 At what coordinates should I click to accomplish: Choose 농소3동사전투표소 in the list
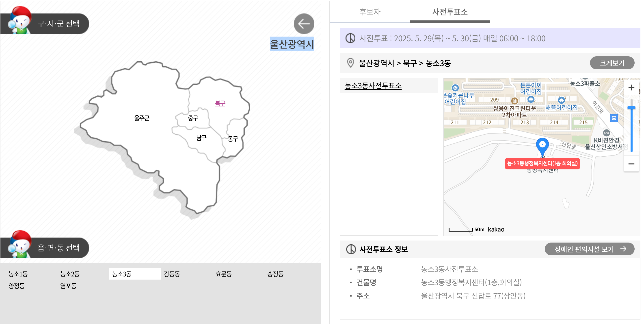click(x=373, y=86)
